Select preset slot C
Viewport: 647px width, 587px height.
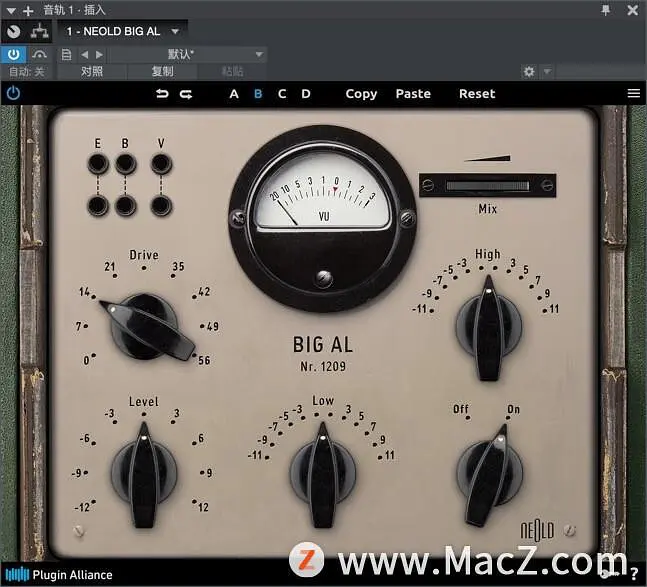282,94
